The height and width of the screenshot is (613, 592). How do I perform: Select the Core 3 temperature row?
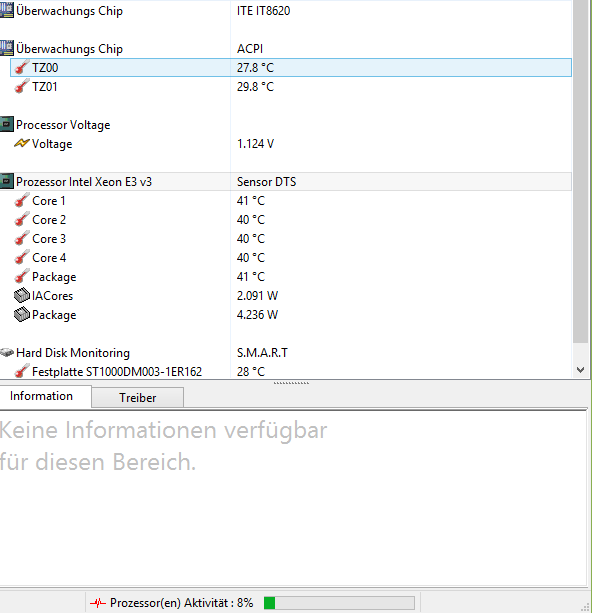click(x=285, y=239)
